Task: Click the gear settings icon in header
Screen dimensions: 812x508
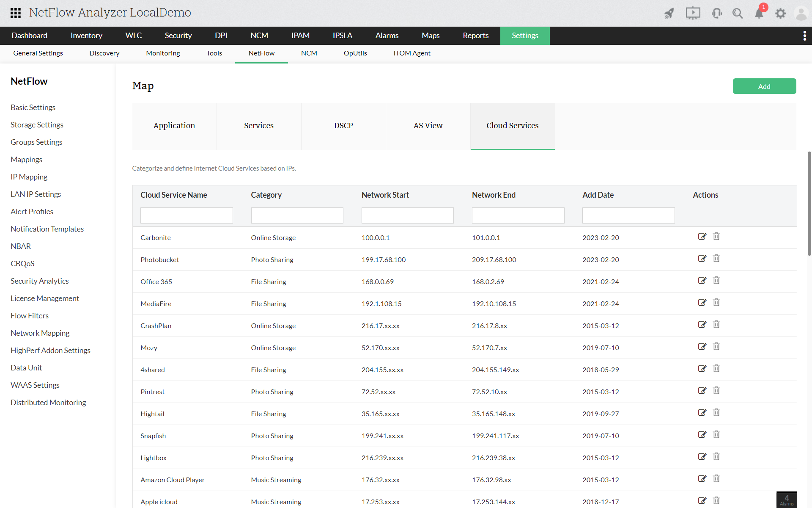Action: [780, 14]
